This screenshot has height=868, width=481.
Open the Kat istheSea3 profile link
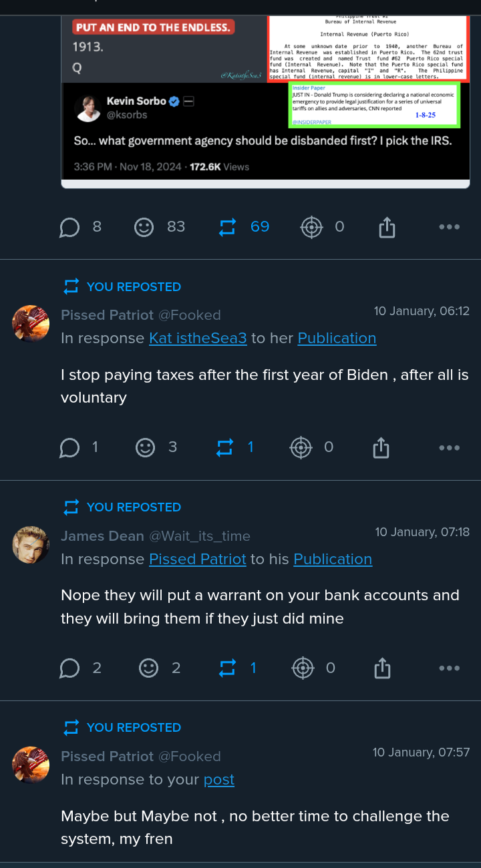pyautogui.click(x=198, y=339)
